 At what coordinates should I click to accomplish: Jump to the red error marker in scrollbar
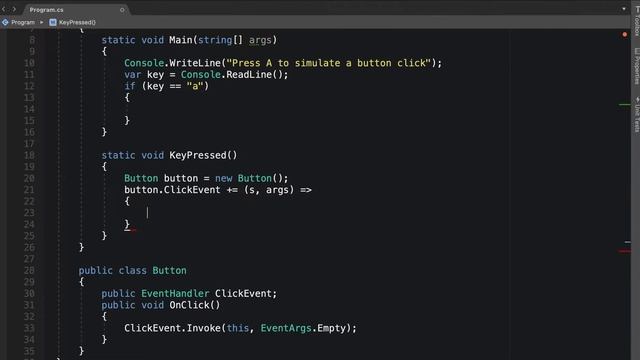tap(624, 251)
